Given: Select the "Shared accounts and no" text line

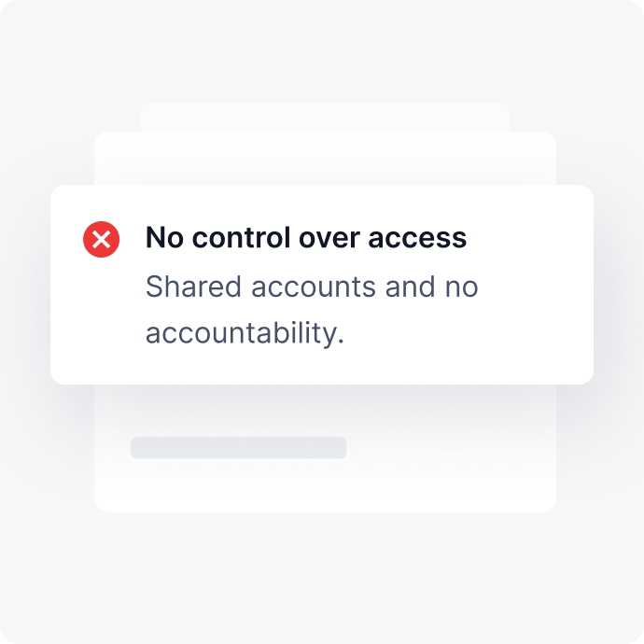Looking at the screenshot, I should (x=312, y=287).
